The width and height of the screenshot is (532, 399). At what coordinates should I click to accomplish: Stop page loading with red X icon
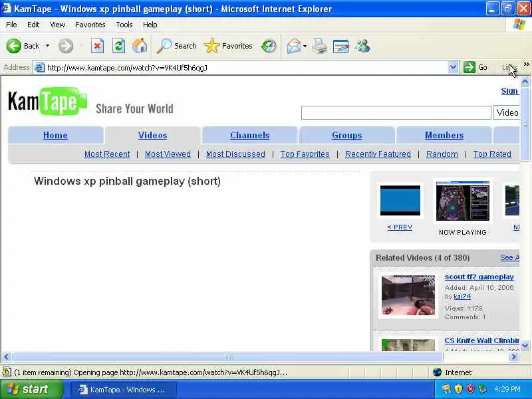[x=97, y=46]
